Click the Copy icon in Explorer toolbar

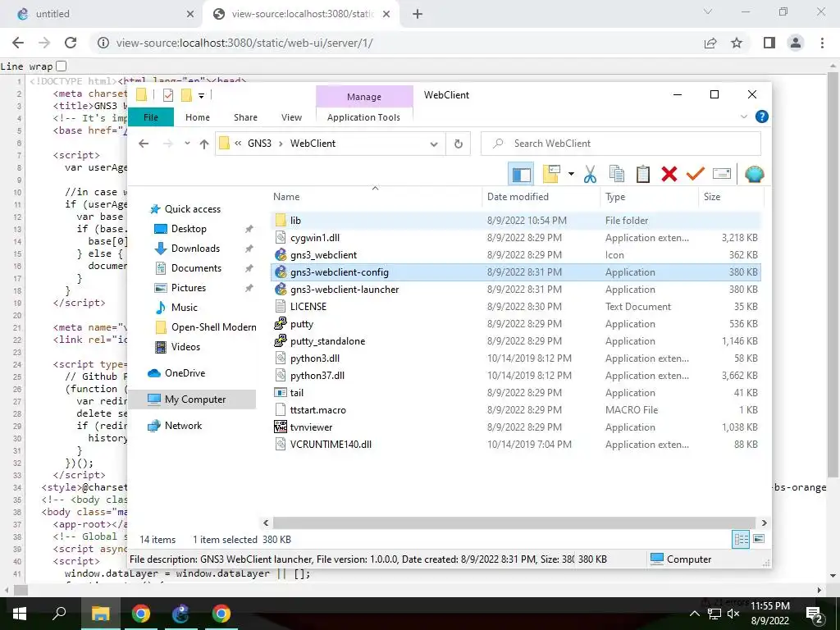point(617,174)
